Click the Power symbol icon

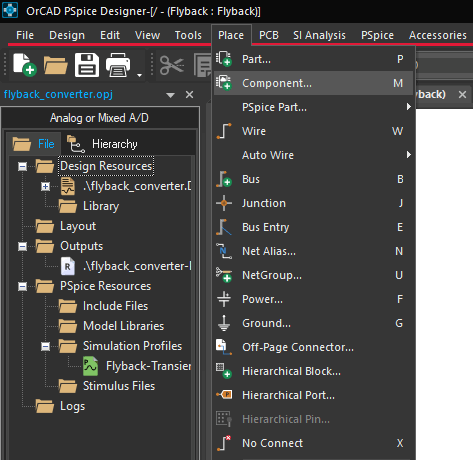224,299
